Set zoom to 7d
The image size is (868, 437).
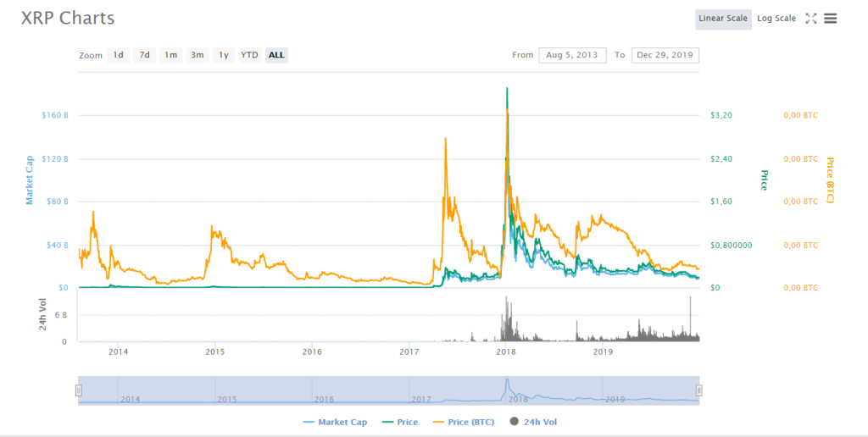point(145,55)
